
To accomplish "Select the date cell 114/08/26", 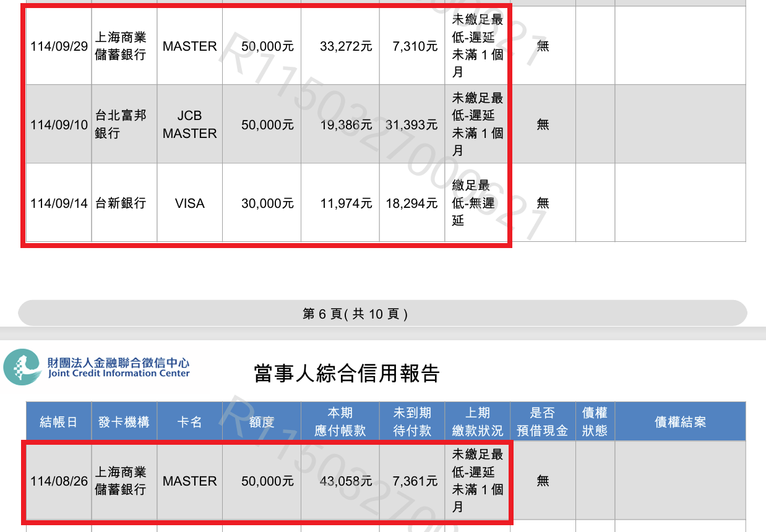I will [59, 481].
